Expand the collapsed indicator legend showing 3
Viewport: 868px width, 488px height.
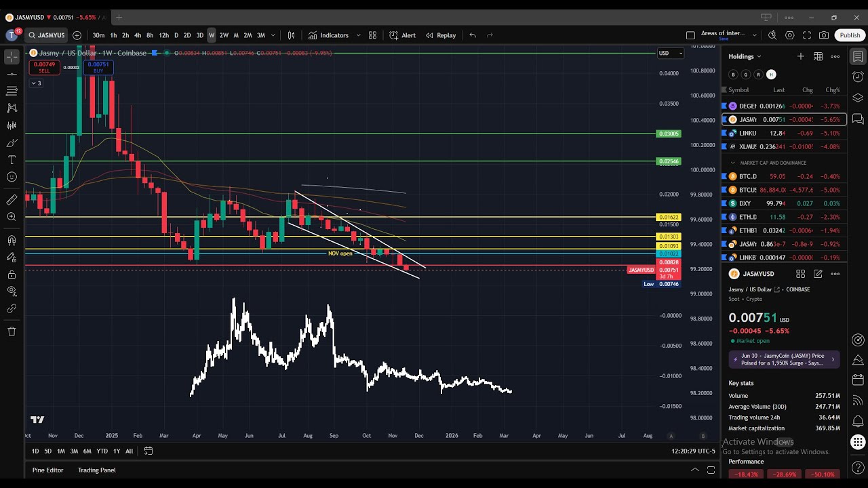tap(36, 83)
